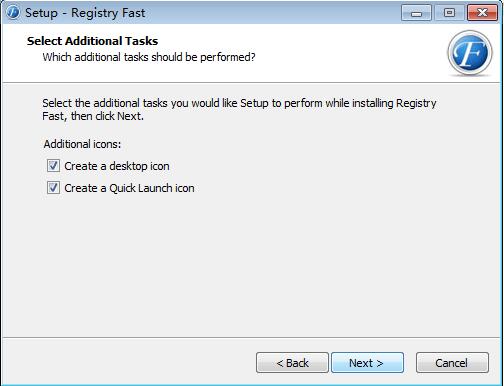
Task: Click the "Create a desktop icon" label text
Action: coord(117,166)
